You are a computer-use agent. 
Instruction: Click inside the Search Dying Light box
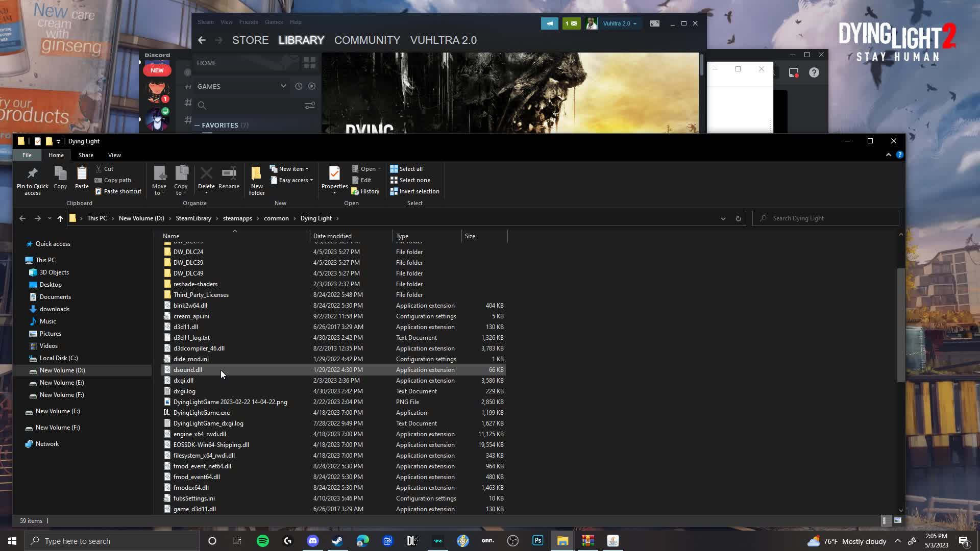(x=822, y=218)
